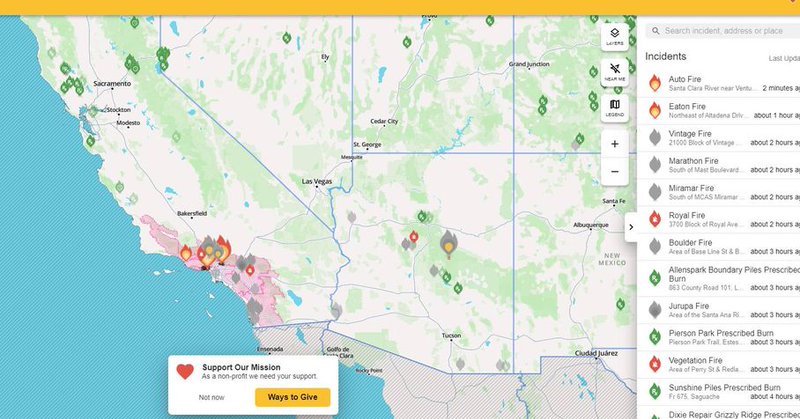Click the Pierson Park green burn icon
This screenshot has width=800, height=419.
coord(655,337)
